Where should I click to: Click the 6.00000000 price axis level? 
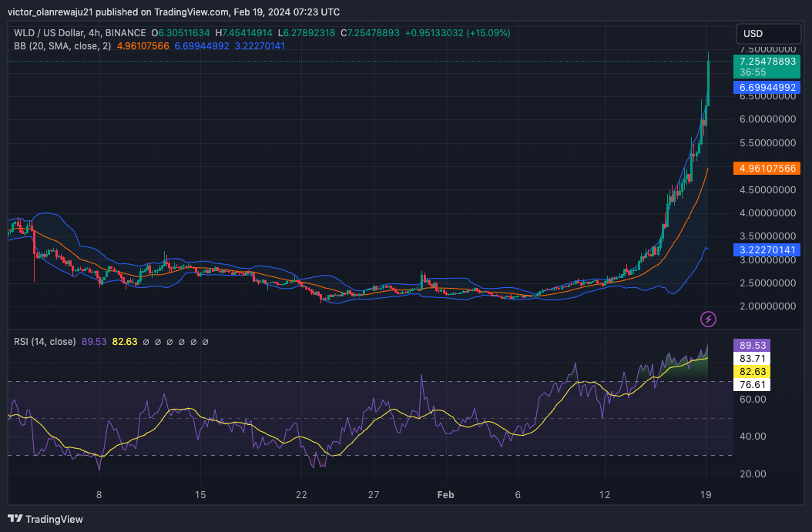pos(767,119)
